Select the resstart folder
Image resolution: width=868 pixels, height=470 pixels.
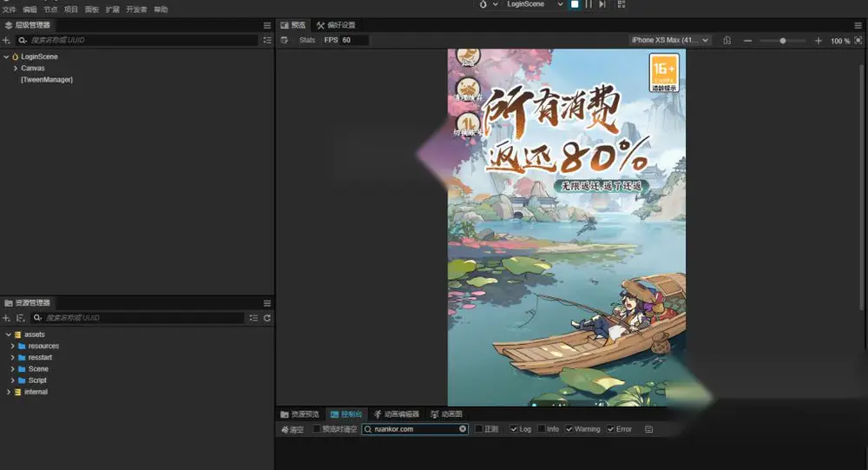point(40,357)
